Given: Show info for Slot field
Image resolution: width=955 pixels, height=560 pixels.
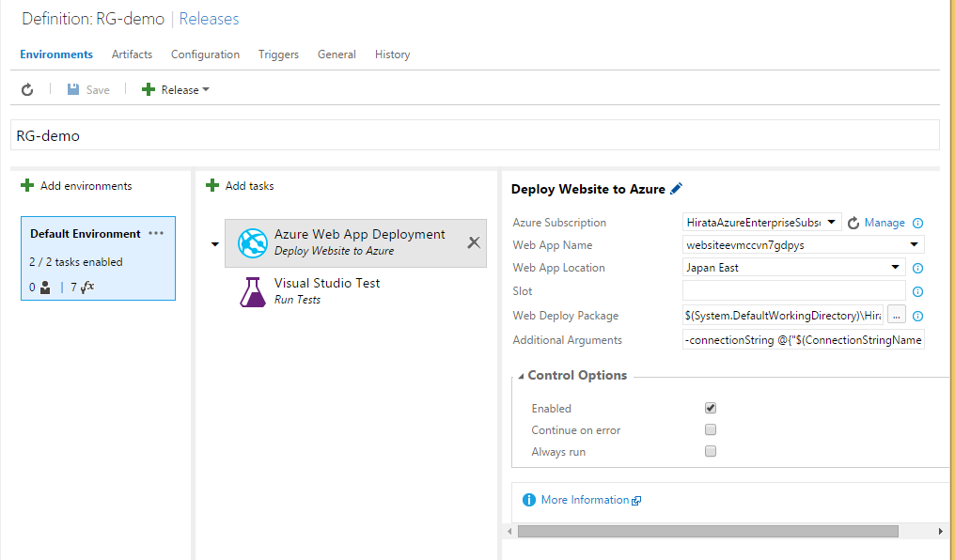Looking at the screenshot, I should click(917, 292).
